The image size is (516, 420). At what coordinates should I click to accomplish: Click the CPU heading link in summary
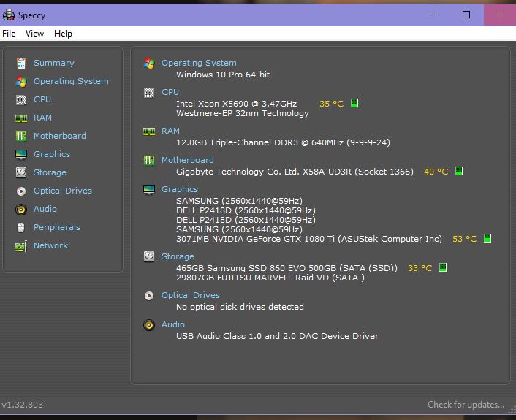coord(170,92)
